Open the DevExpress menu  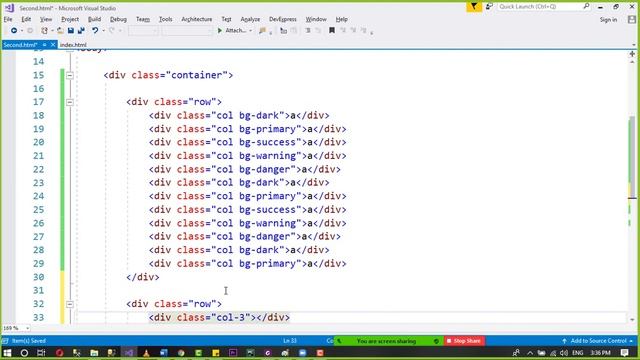pos(282,19)
